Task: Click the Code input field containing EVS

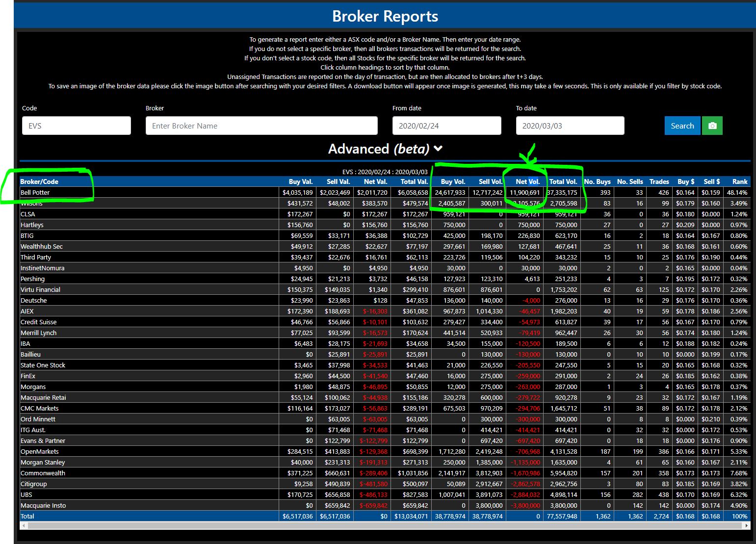Action: [77, 126]
